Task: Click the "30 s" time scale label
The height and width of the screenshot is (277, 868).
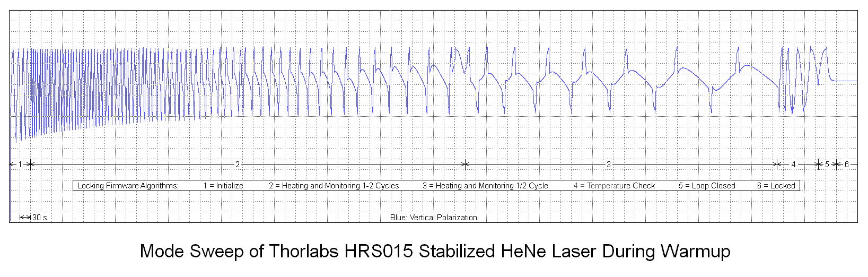Action: coord(39,218)
